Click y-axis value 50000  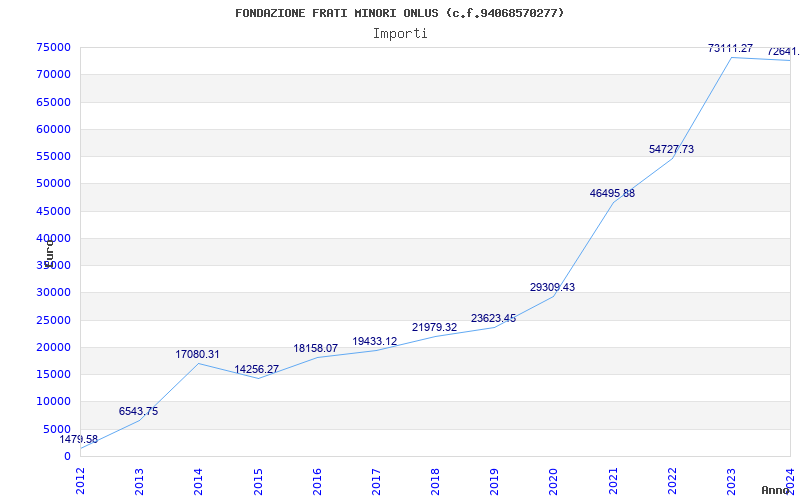(54, 184)
